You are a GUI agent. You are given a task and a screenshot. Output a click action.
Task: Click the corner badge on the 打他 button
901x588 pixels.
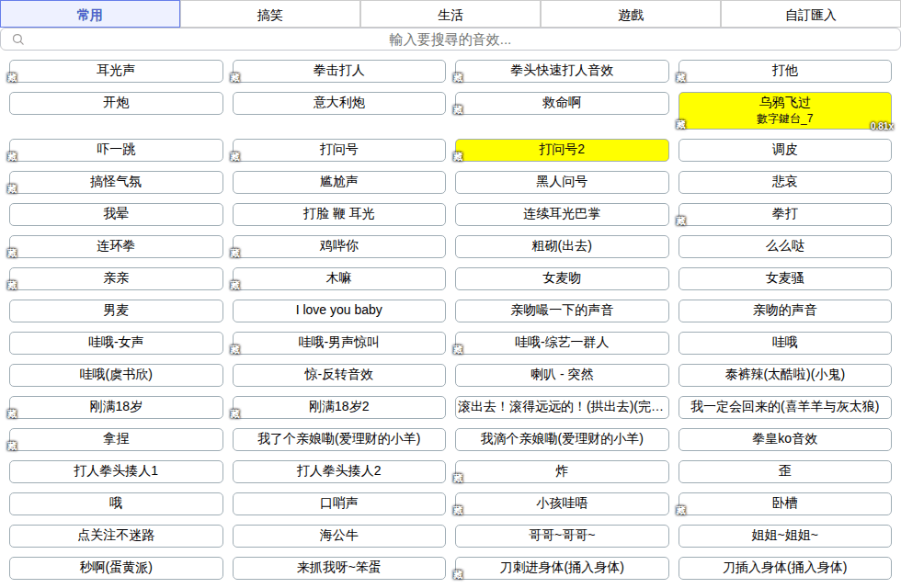pos(681,77)
